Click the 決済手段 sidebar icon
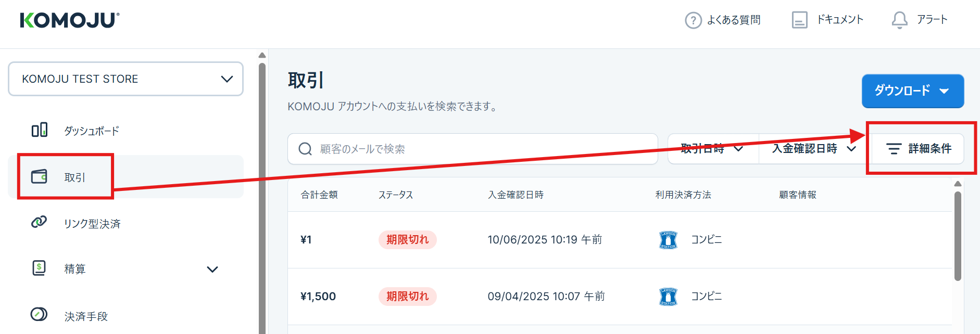Viewport: 980px width, 334px height. (39, 315)
